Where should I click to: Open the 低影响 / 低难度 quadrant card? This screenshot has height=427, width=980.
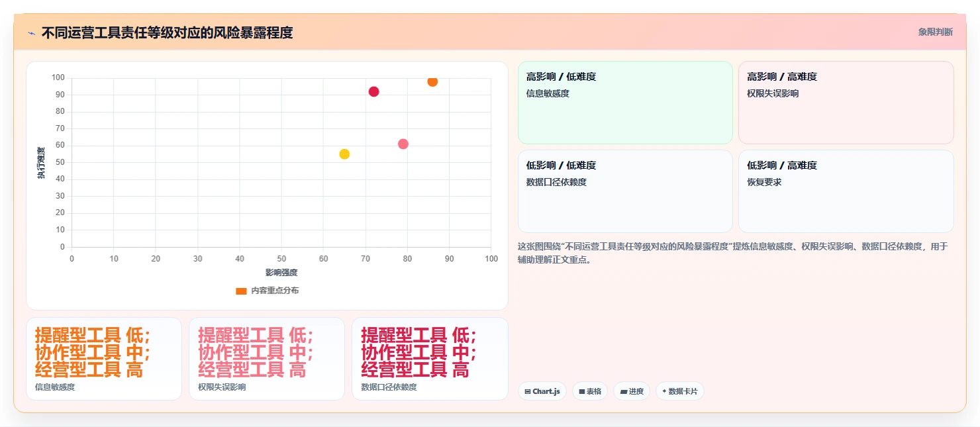pyautogui.click(x=625, y=191)
